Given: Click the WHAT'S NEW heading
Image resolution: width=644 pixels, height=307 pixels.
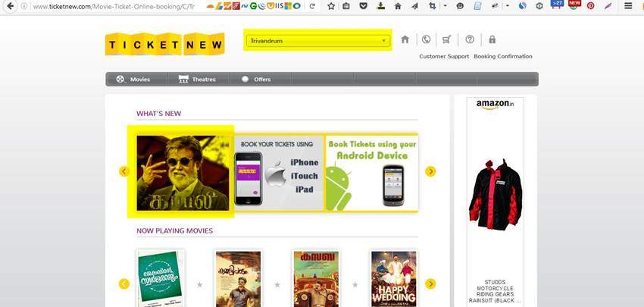Looking at the screenshot, I should pyautogui.click(x=158, y=114).
